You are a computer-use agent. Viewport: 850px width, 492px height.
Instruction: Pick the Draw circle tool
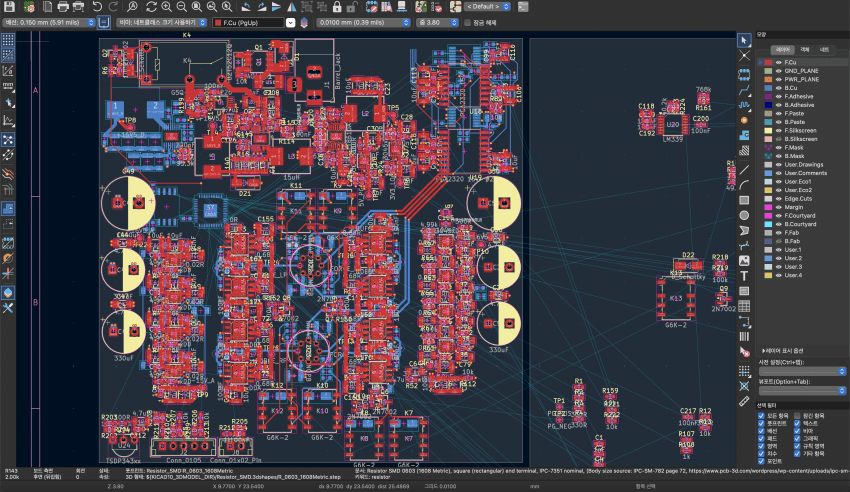744,216
